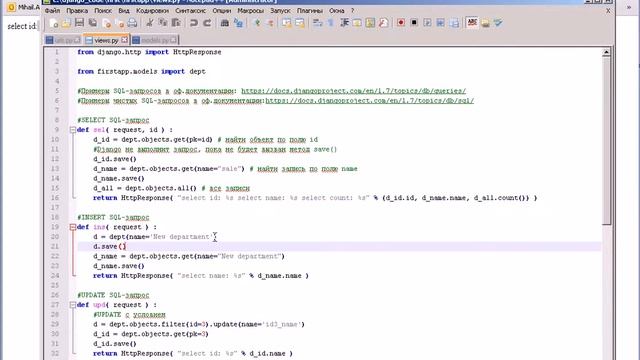
Task: Click the Paste toolbar icon
Action: (x=176, y=23)
